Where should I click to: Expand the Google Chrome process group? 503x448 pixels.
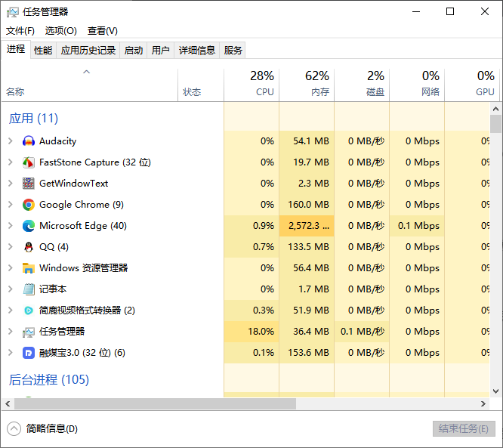coord(10,205)
